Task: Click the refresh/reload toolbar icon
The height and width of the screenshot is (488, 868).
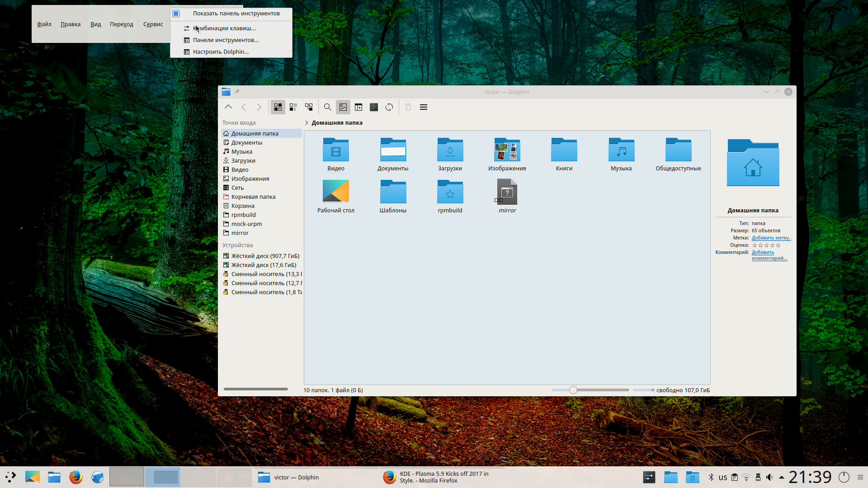Action: point(389,107)
